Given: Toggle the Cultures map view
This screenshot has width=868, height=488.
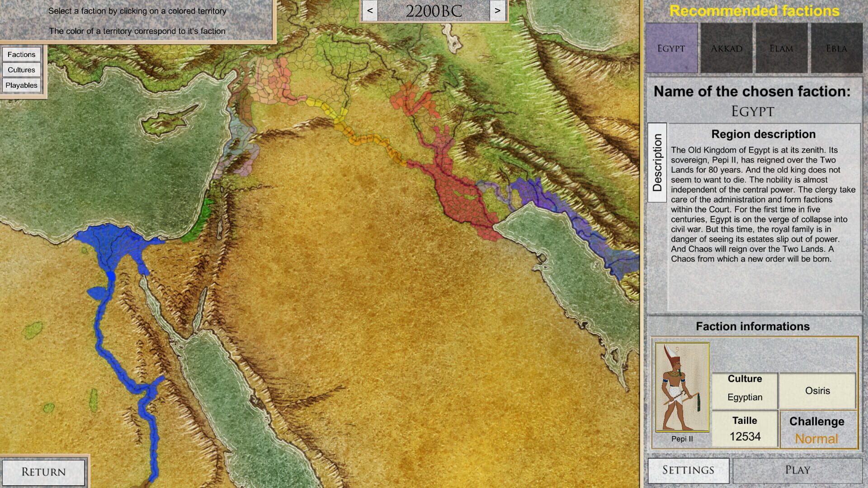Looking at the screenshot, I should click(22, 70).
